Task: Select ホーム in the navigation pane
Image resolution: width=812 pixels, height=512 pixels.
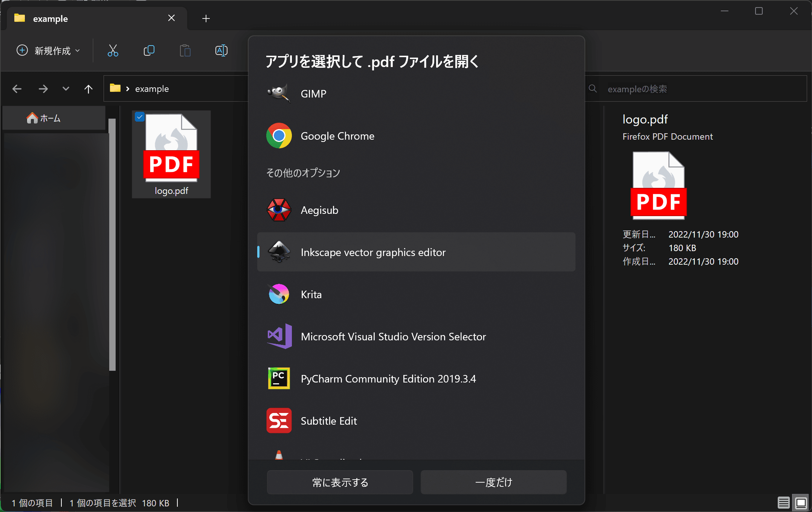Action: click(x=54, y=118)
